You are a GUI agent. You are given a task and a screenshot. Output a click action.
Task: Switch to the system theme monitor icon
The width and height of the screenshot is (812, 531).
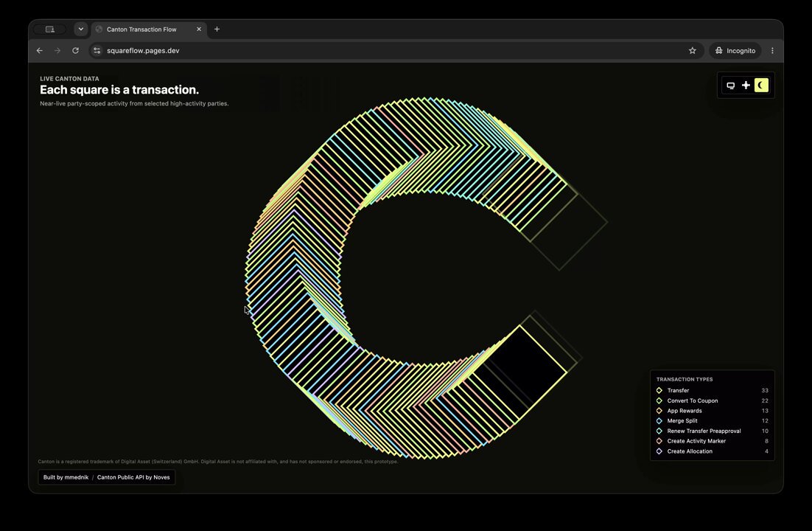coord(731,86)
